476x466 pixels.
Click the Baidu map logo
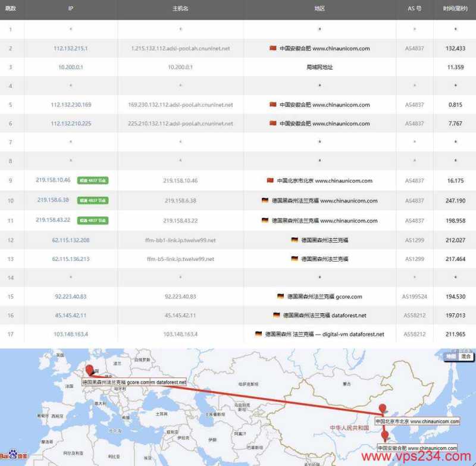[x=13, y=456]
